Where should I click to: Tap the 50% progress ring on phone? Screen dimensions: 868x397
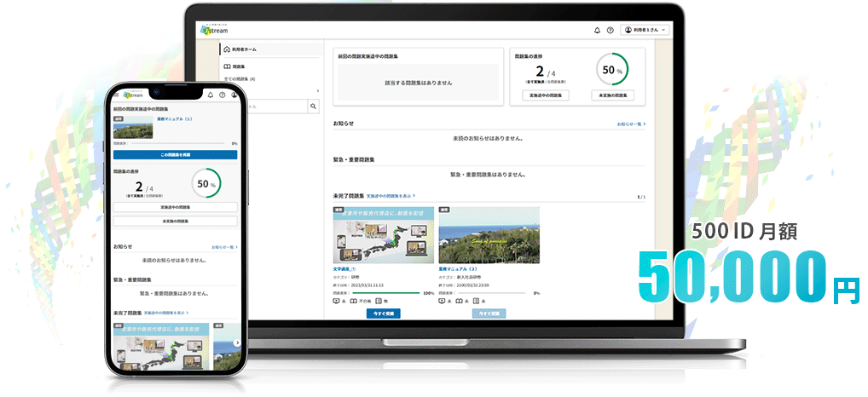206,183
